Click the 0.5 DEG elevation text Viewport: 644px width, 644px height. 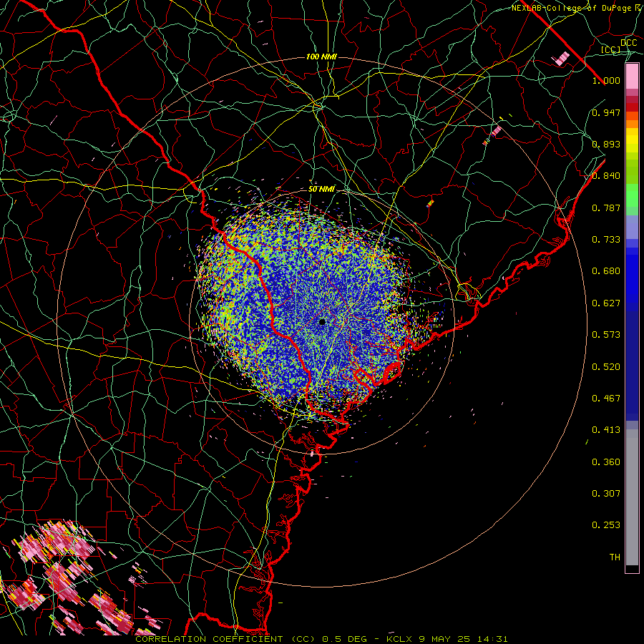[x=346, y=639]
